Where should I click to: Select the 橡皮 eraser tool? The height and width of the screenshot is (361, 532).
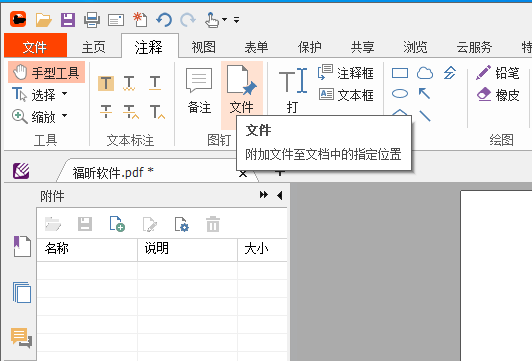point(497,95)
